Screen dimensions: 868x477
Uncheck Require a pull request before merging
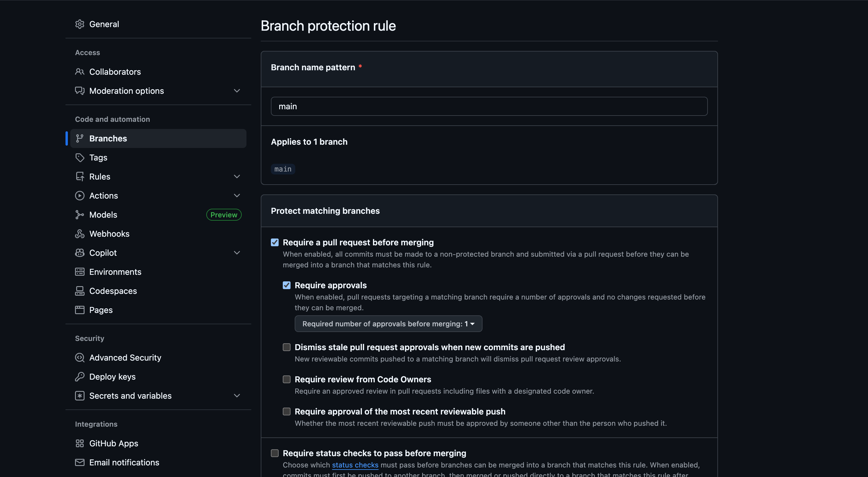(x=275, y=242)
